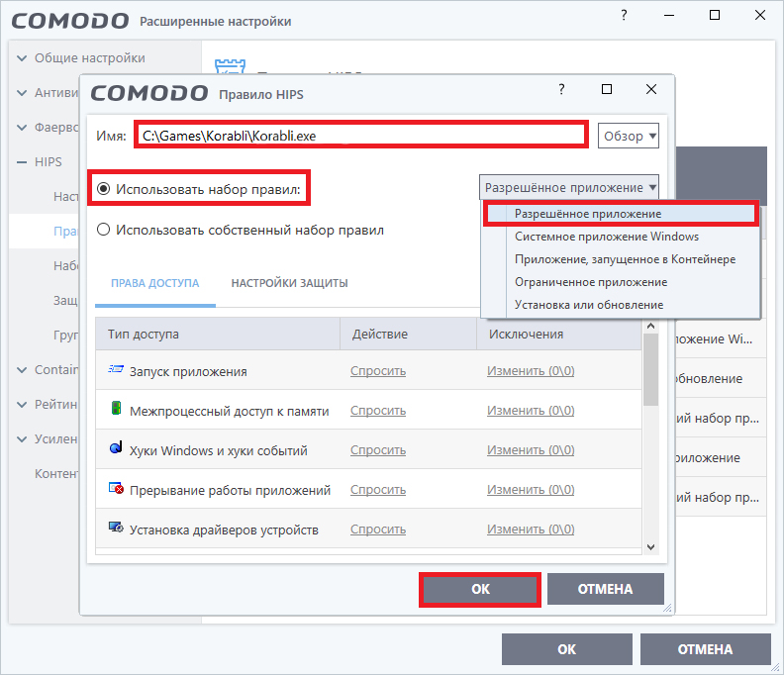Click the Запуск приложения row icon
Screen dimensions: 784x675
click(116, 369)
